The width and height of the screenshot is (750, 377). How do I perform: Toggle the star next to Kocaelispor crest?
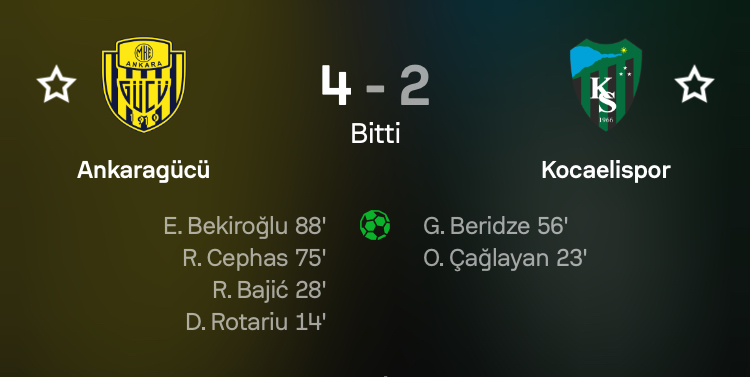694,84
